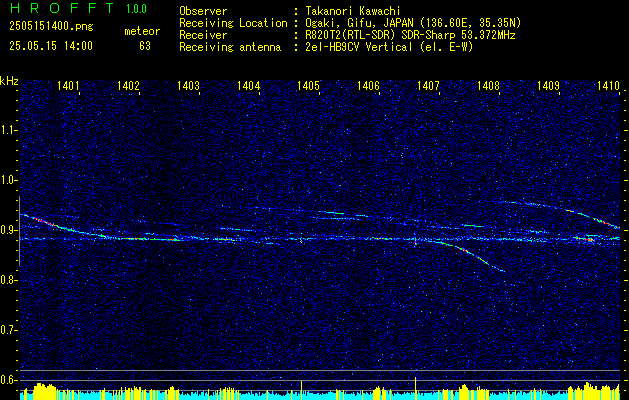Click the 'meteor' count label
Image resolution: width=629 pixels, height=400 pixels.
click(x=142, y=31)
